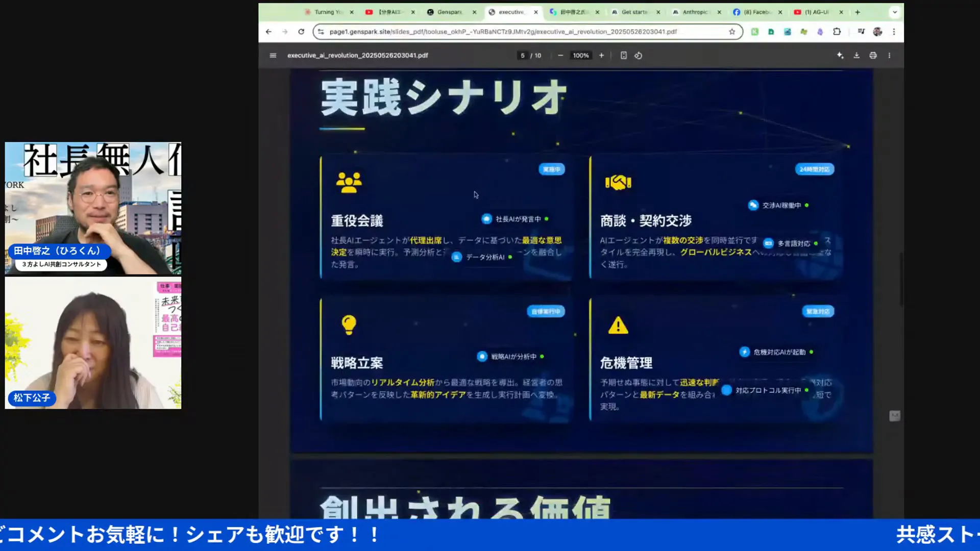Open the PDF viewer more actions menu
980x551 pixels.
(889, 56)
